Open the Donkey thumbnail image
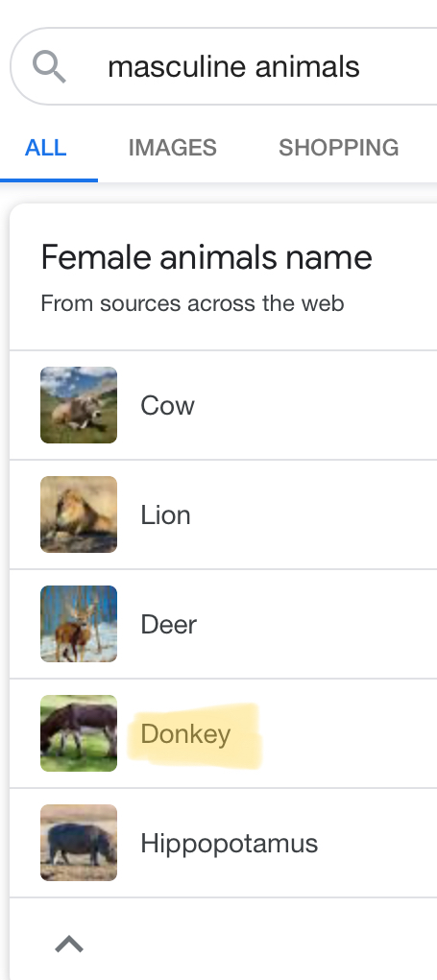This screenshot has width=437, height=980. pyautogui.click(x=79, y=733)
